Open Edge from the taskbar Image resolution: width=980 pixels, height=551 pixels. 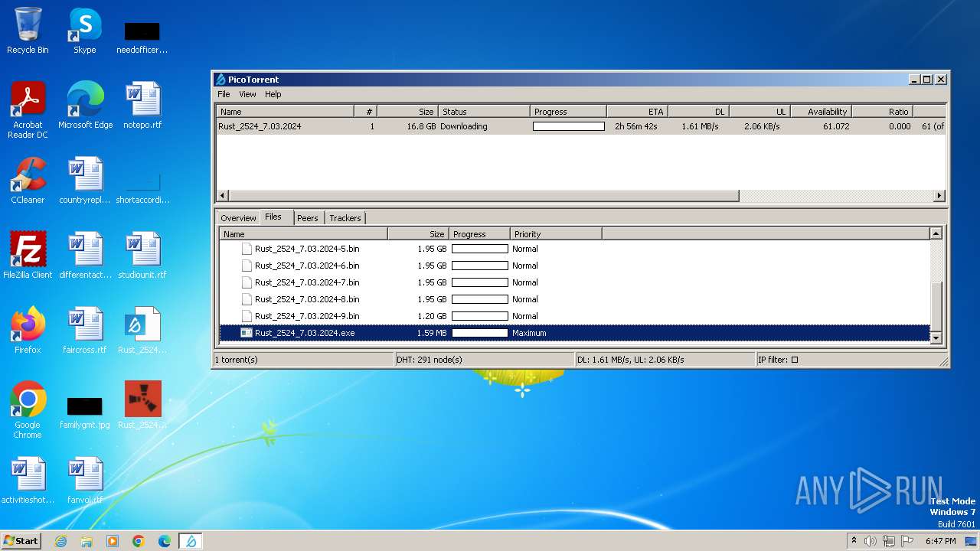tap(165, 541)
